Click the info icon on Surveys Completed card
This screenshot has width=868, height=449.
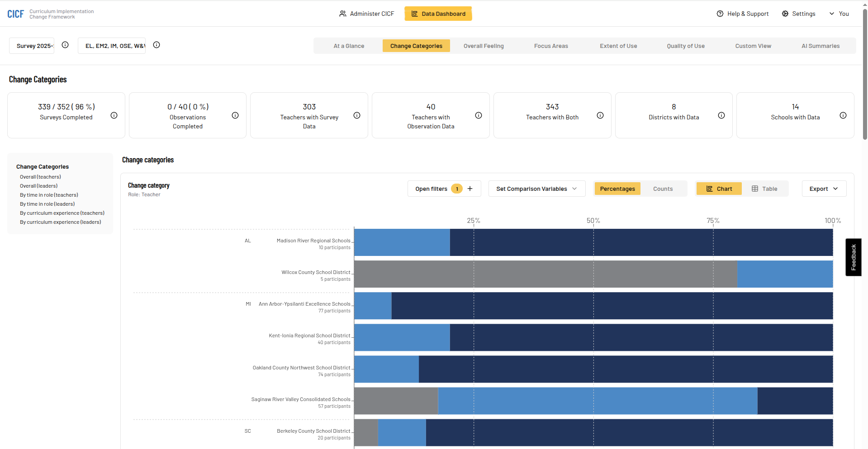[114, 115]
